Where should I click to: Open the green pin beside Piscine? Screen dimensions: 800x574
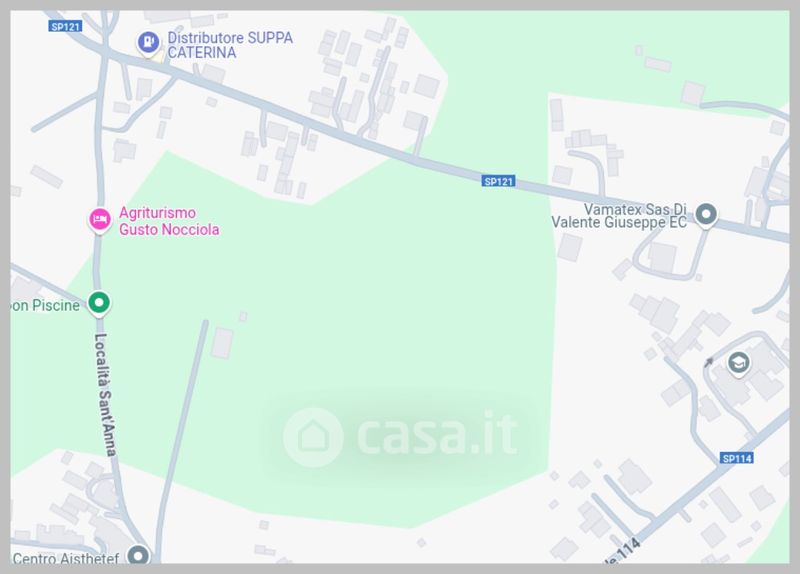click(x=99, y=303)
